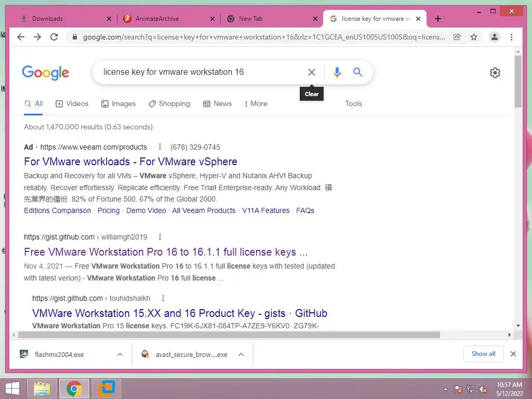Open the search Tools options

353,103
